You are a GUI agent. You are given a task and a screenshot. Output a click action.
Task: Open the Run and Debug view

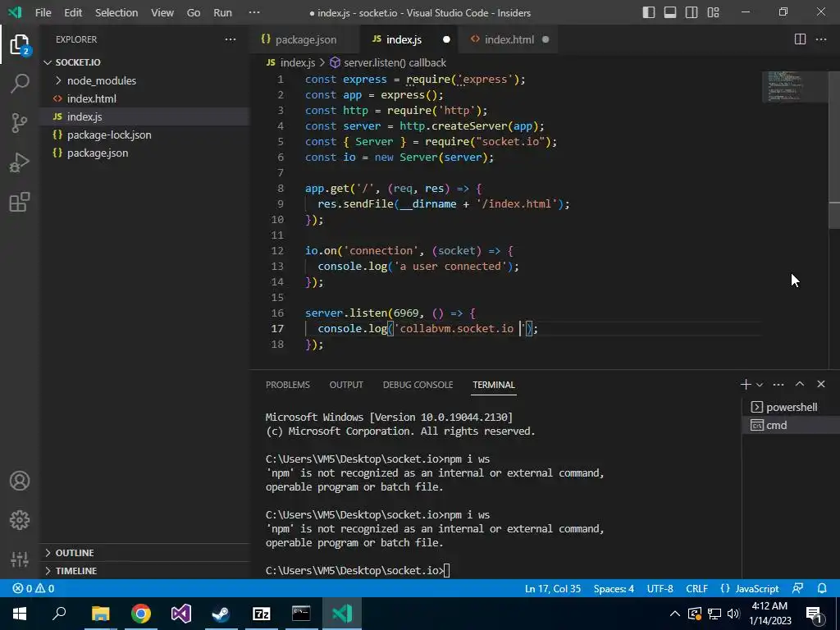tap(20, 162)
